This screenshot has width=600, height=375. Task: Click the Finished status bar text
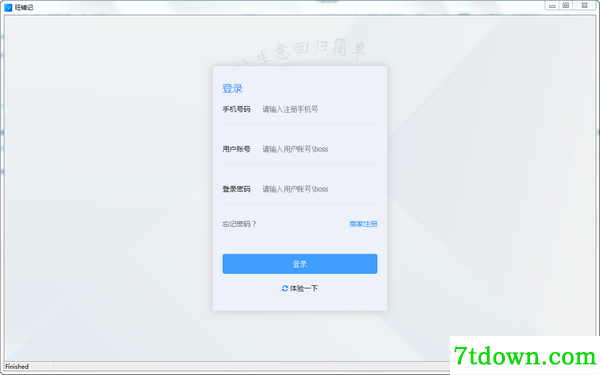coord(17,367)
